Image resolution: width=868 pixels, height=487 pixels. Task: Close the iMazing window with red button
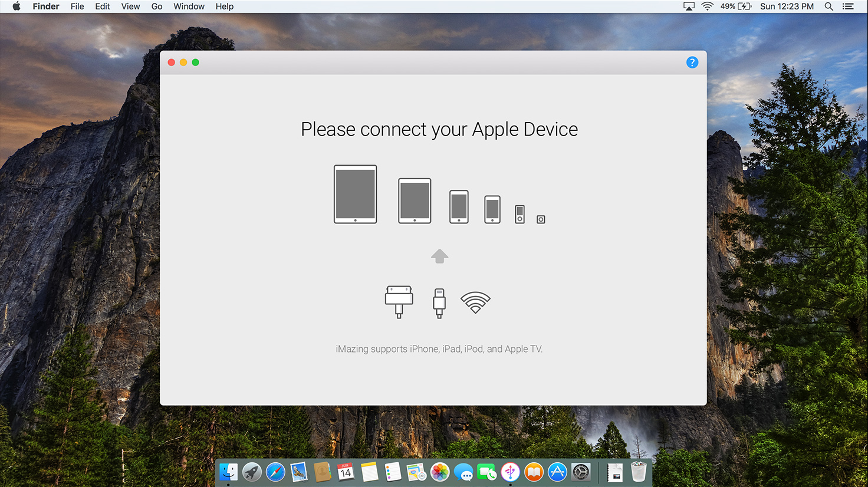point(172,62)
